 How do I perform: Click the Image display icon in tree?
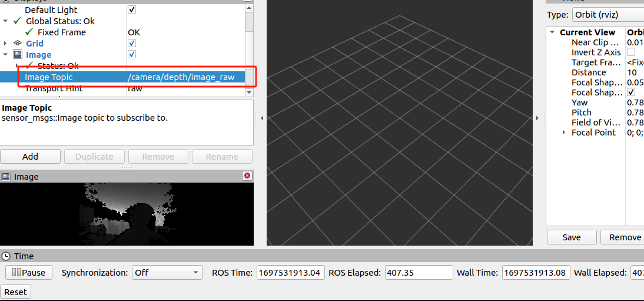point(17,54)
